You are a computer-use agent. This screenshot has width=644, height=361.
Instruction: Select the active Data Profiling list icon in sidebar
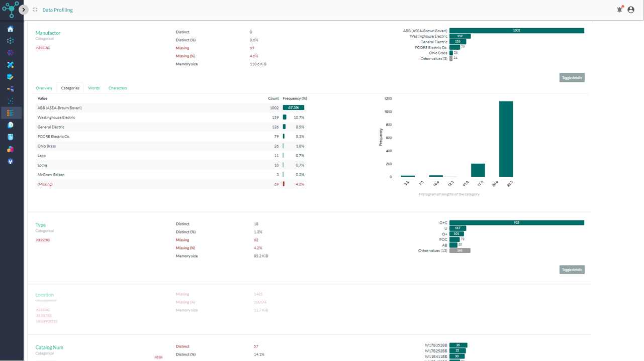[10, 113]
